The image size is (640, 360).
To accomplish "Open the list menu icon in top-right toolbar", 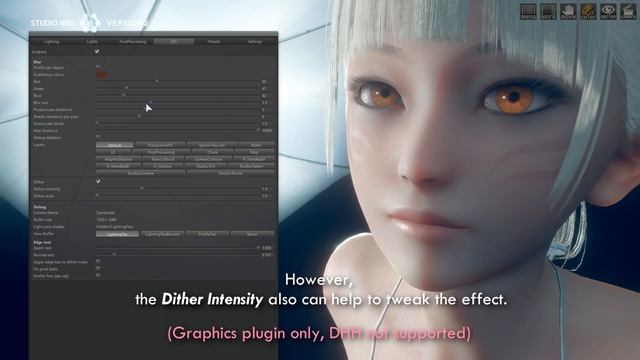I will (528, 11).
